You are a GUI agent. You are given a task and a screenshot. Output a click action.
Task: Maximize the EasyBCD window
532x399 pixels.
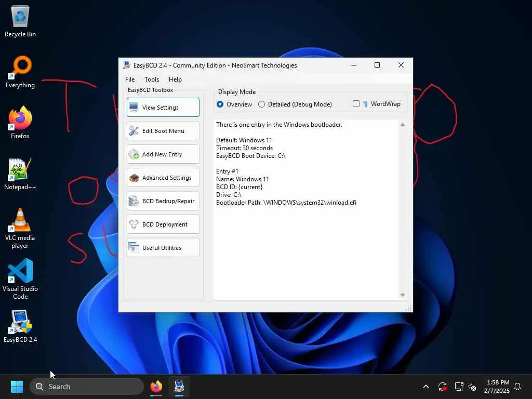[x=377, y=65]
